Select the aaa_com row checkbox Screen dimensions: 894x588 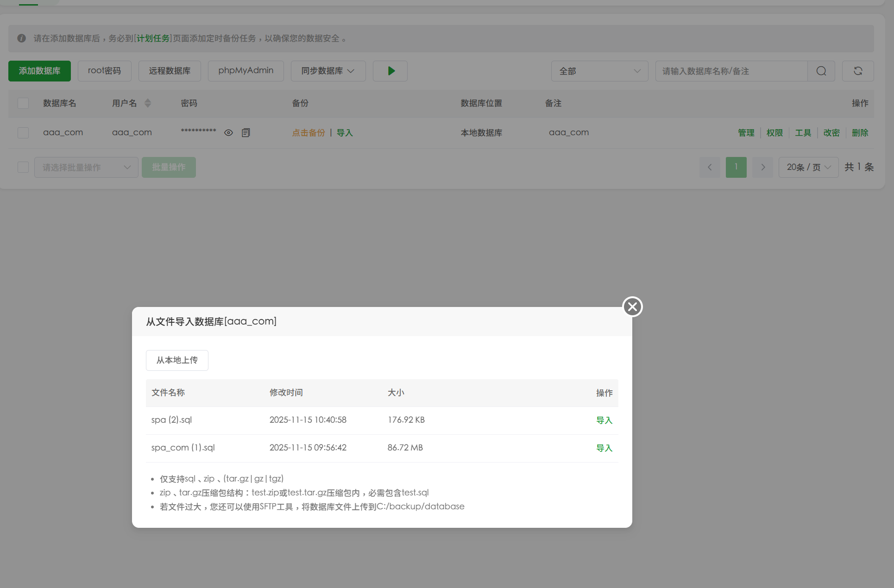[x=23, y=133]
